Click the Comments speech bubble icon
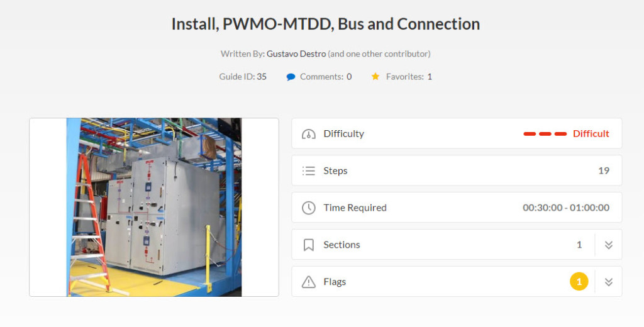The height and width of the screenshot is (327, 644). tap(291, 77)
